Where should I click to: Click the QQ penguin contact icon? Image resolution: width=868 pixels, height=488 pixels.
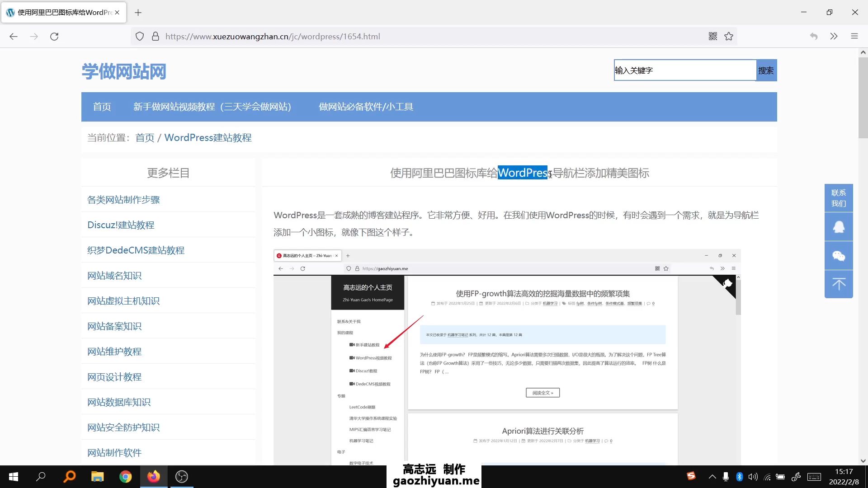(x=839, y=227)
